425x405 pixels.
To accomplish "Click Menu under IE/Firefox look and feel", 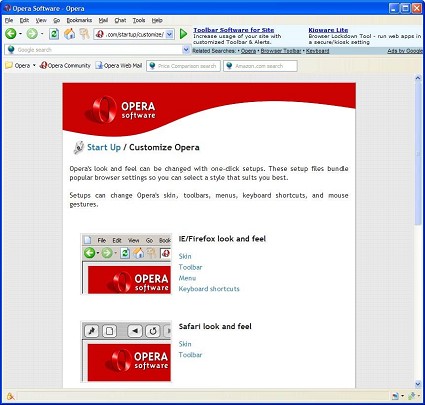I will pyautogui.click(x=187, y=278).
